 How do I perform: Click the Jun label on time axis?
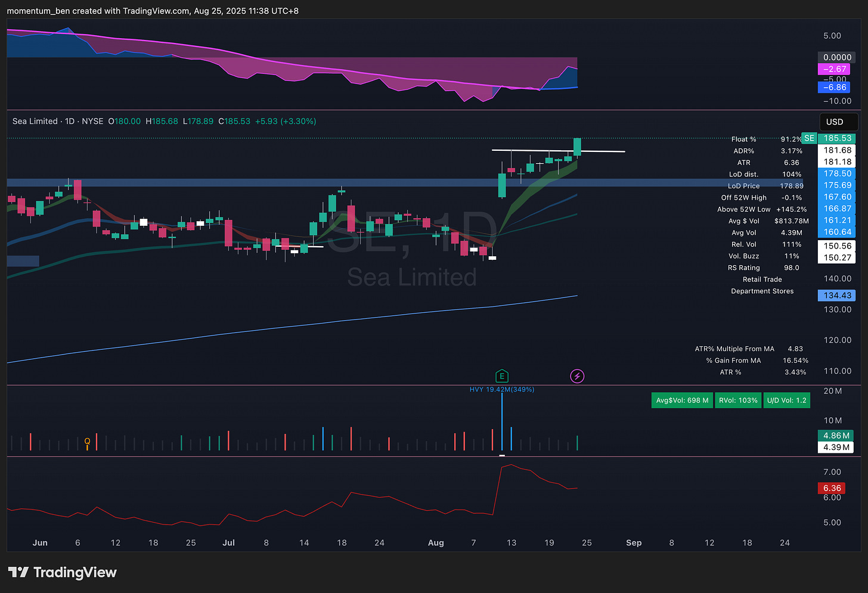(x=40, y=542)
